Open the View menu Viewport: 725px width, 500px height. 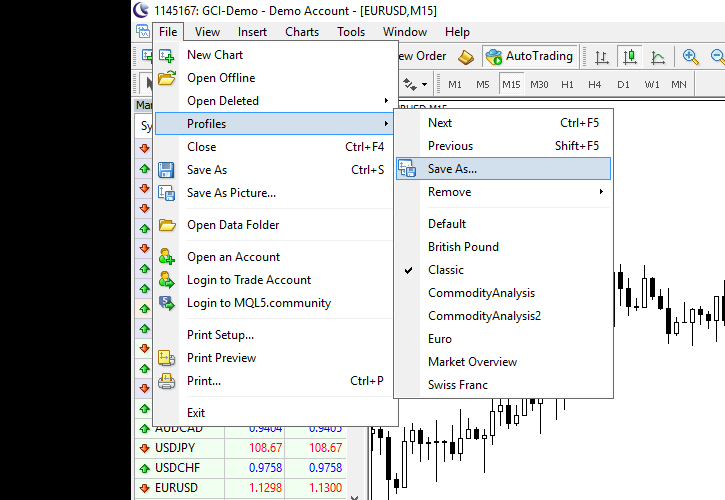pyautogui.click(x=207, y=32)
